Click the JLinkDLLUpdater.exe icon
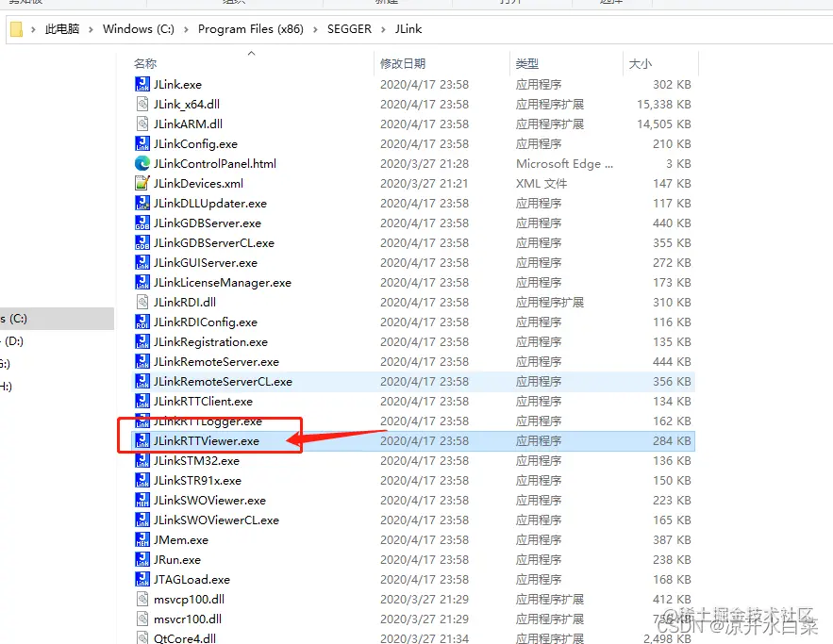Screen dimensions: 833x644 142,204
